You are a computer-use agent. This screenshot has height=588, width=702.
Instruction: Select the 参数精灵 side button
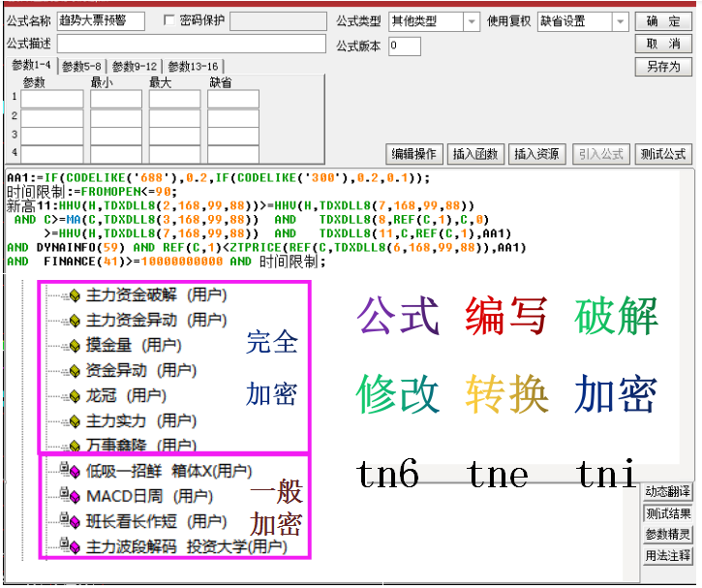pyautogui.click(x=667, y=535)
